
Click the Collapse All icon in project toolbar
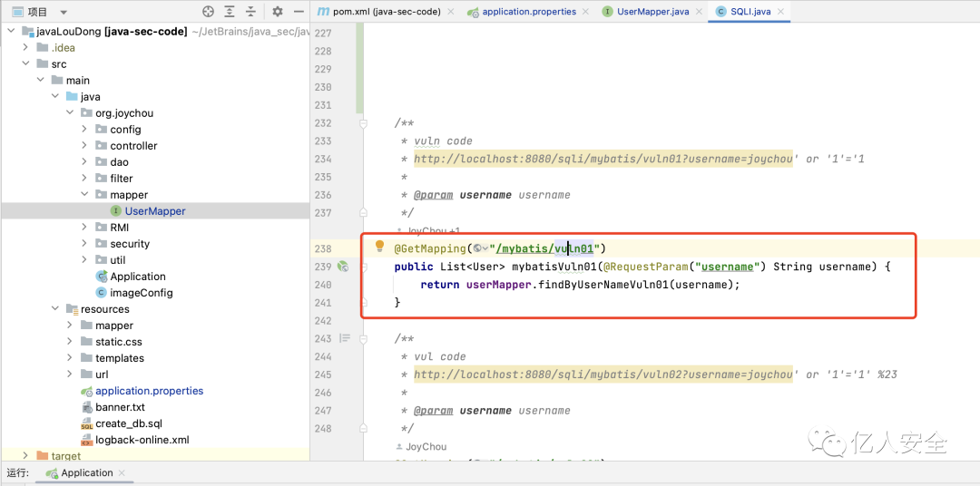pos(250,11)
